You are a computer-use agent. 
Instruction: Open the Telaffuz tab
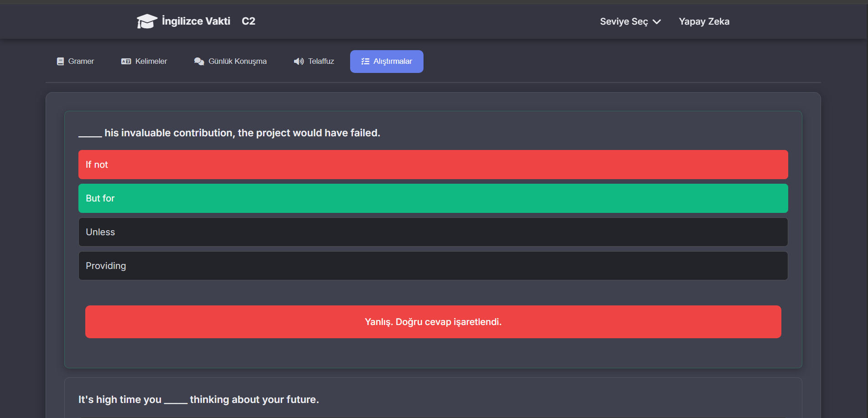tap(315, 62)
